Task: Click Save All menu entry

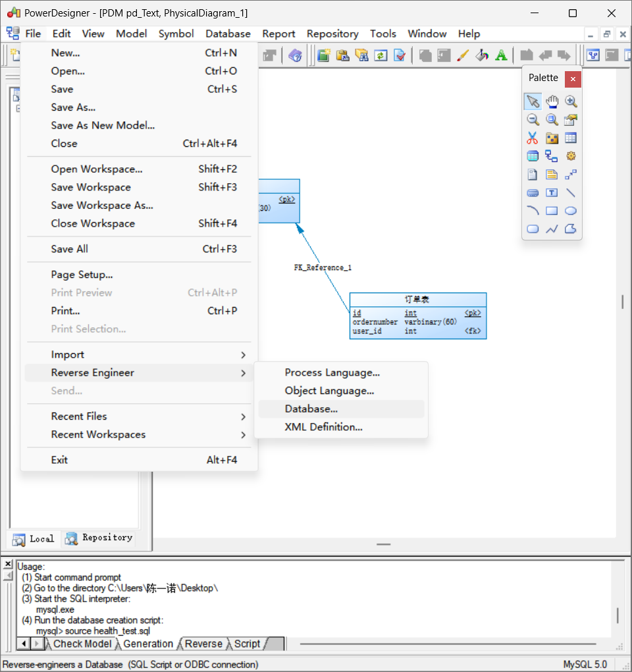Action: (x=139, y=249)
